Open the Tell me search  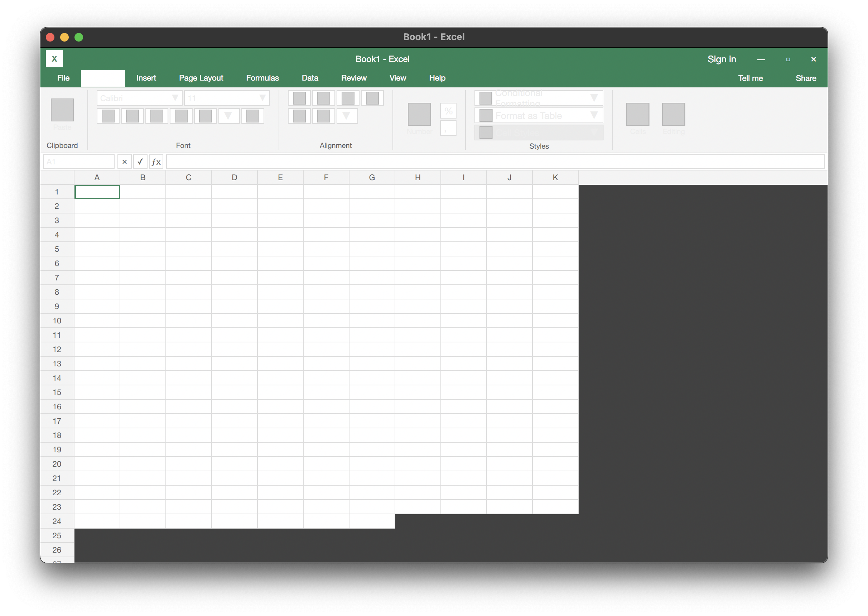point(751,78)
